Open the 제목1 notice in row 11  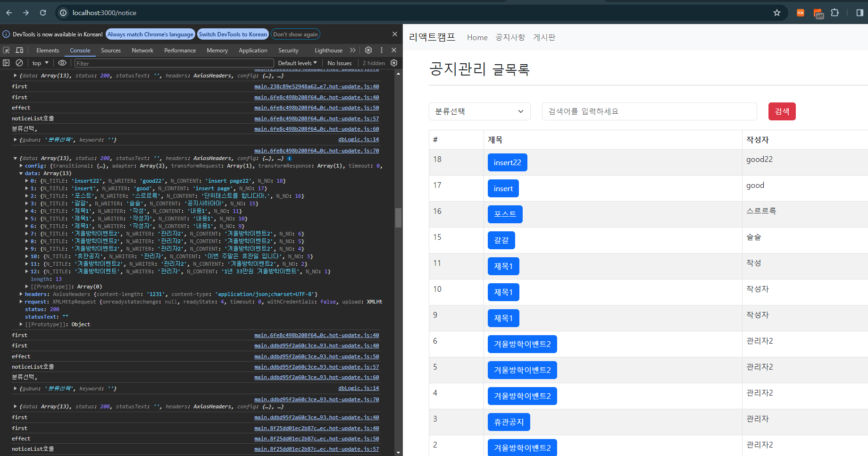(503, 266)
